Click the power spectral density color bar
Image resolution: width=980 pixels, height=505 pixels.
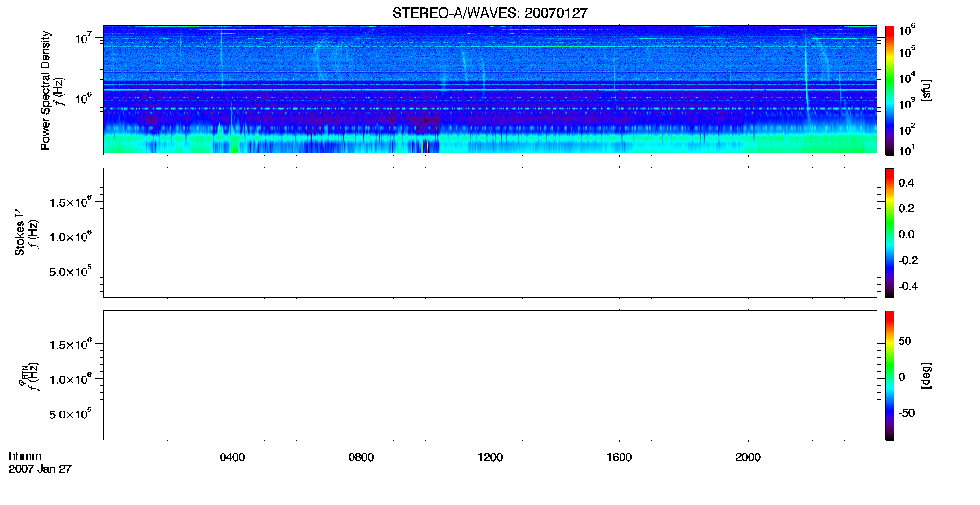(x=890, y=90)
